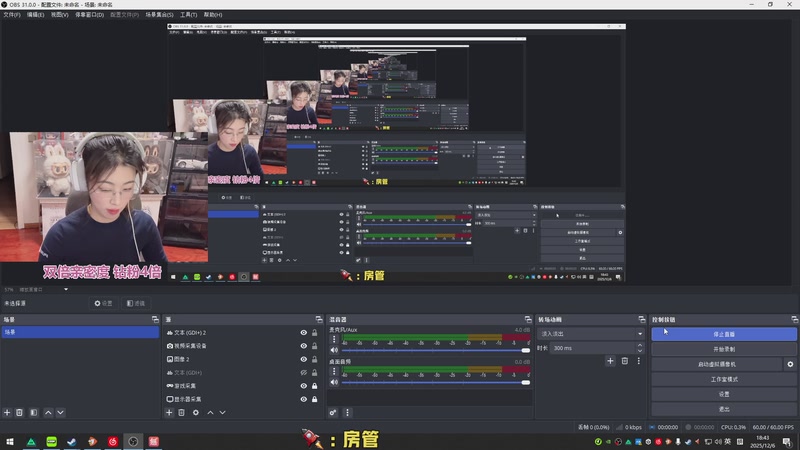Open the 场景集合(S) menu
The image size is (800, 450).
pyautogui.click(x=159, y=15)
